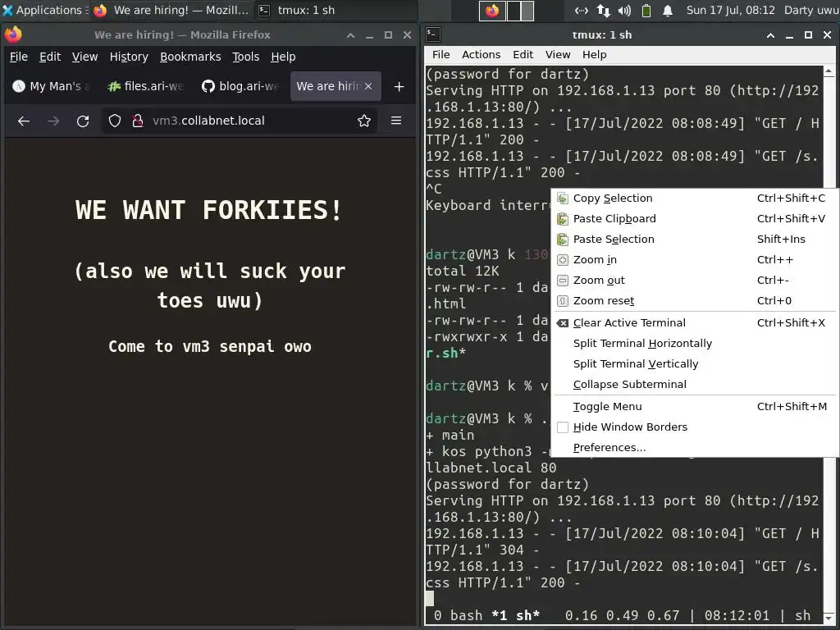Open a new Firefox tab with plus
840x630 pixels.
pyautogui.click(x=399, y=86)
